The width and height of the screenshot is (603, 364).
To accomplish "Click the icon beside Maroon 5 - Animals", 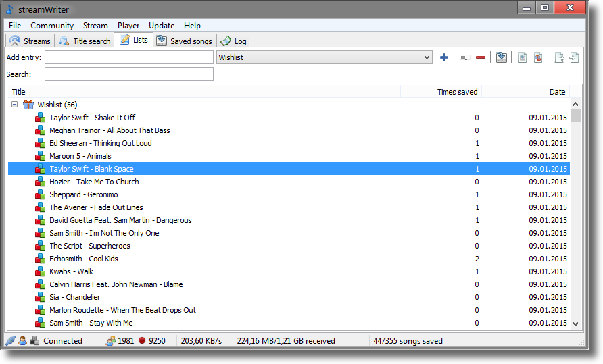I will 41,156.
